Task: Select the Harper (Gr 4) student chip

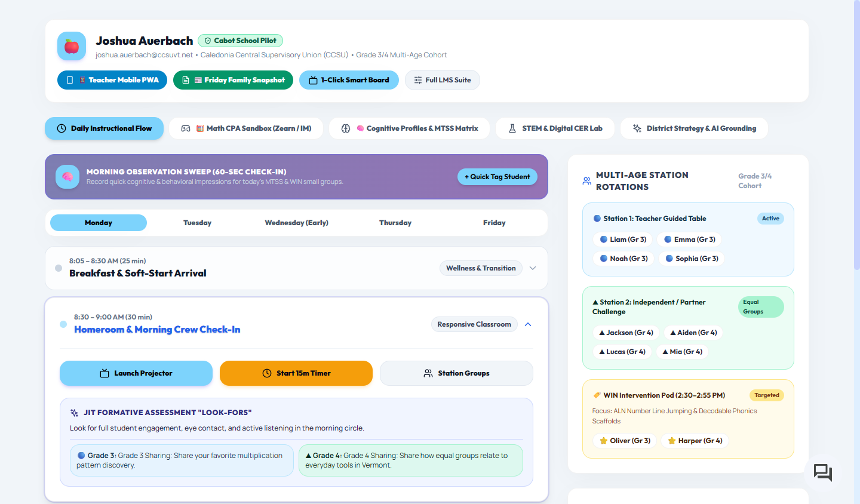Action: [695, 441]
